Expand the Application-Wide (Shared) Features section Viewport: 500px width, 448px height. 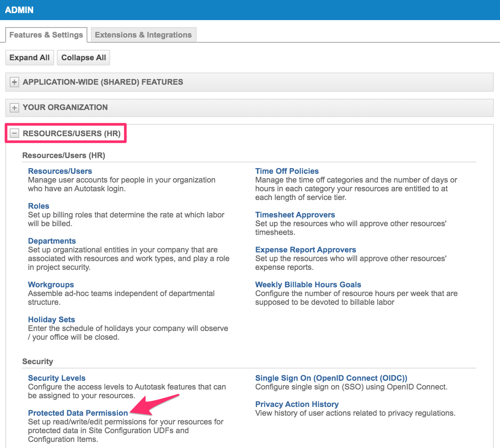point(14,82)
